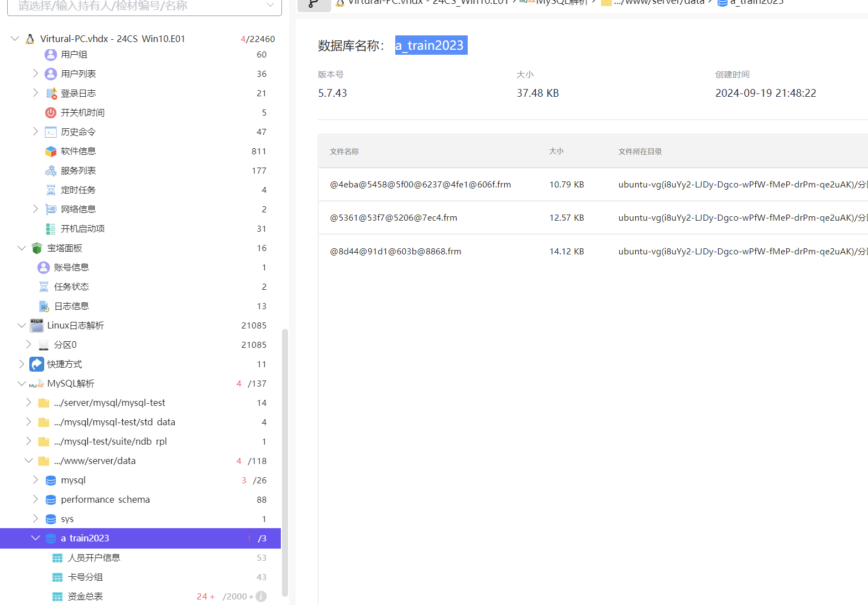Viewport: 868px width, 605px height.
Task: Click the 任务状态 hourglass icon
Action: [x=44, y=287]
